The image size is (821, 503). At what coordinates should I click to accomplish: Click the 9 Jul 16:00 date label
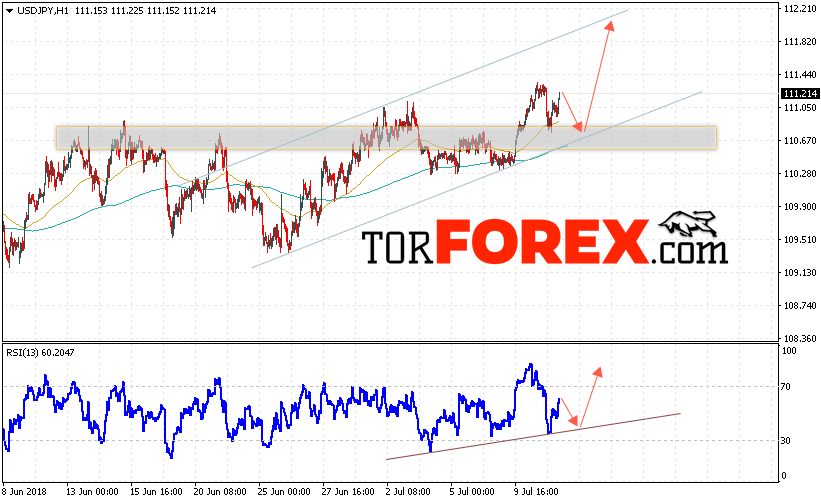pos(536,492)
